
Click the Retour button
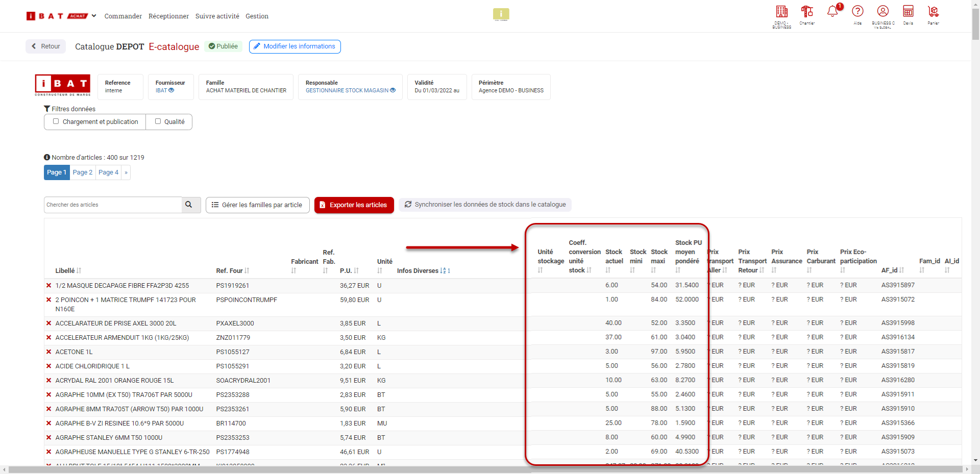click(x=46, y=46)
